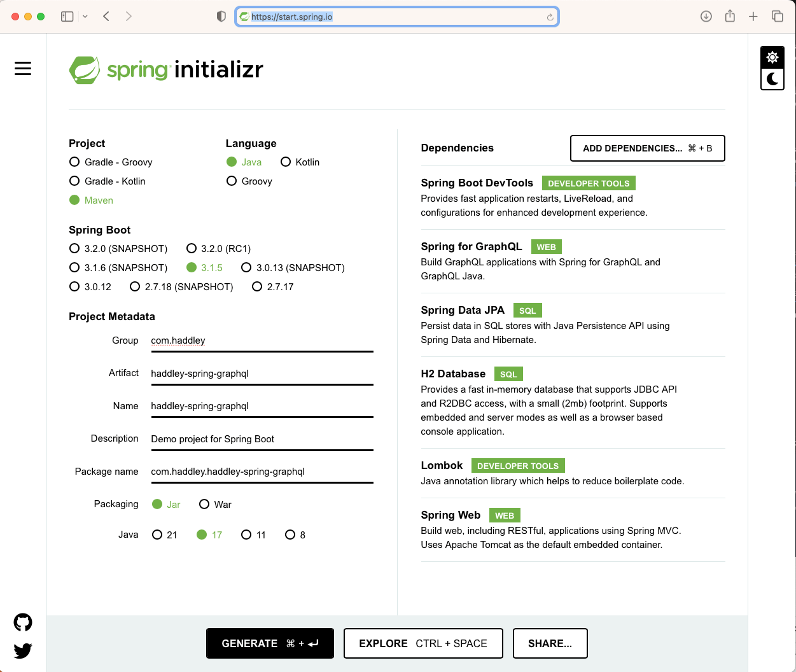Click the Safari address bar
The width and height of the screenshot is (796, 672).
coord(396,17)
